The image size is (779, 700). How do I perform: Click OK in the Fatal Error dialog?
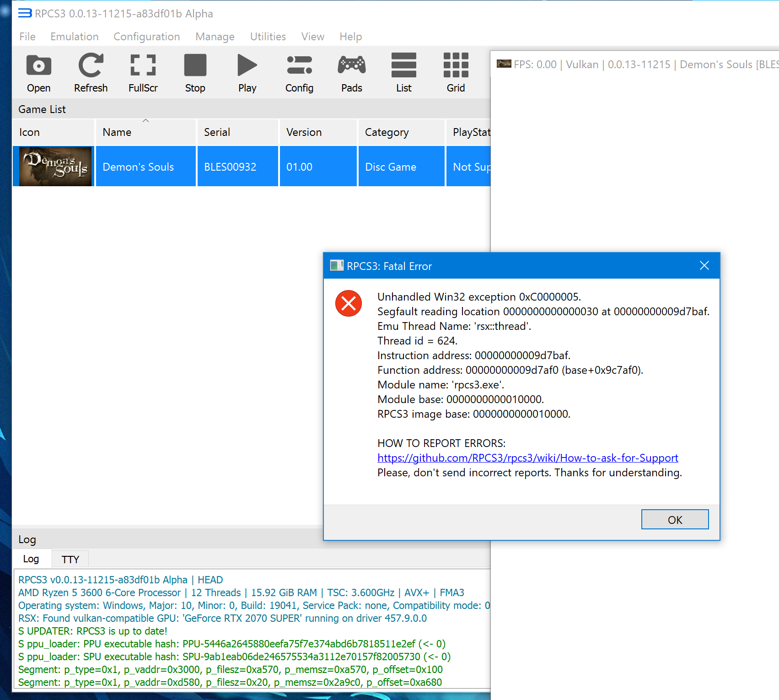coord(675,520)
